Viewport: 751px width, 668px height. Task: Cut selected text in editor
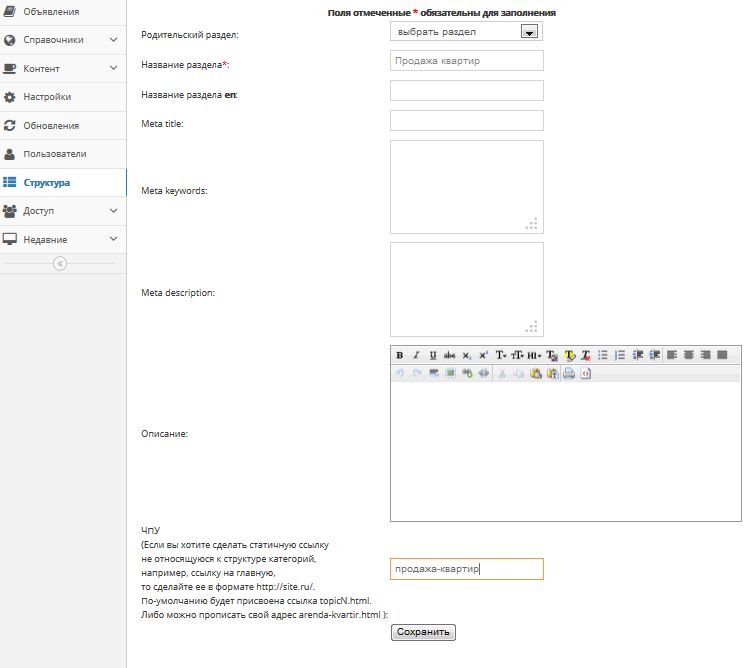pos(502,374)
